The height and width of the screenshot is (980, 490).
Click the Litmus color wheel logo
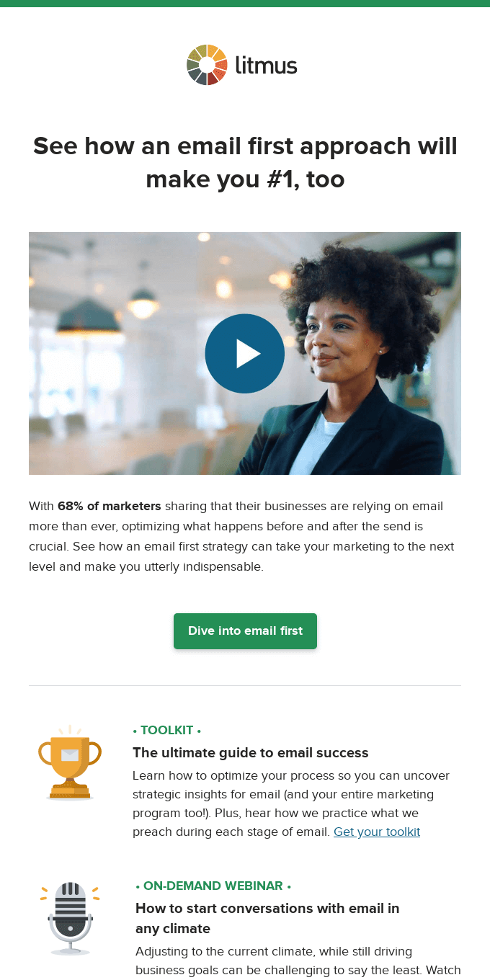coord(207,65)
